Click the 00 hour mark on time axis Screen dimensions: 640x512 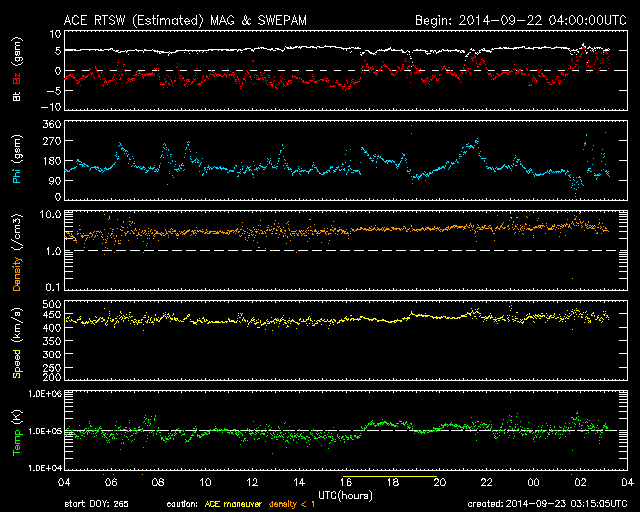[532, 482]
